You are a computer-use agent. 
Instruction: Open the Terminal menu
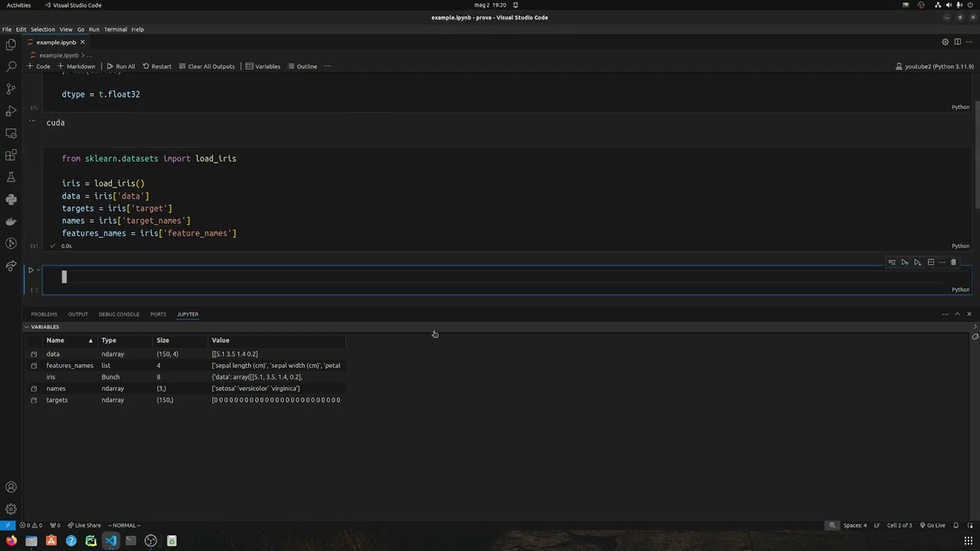pos(116,29)
